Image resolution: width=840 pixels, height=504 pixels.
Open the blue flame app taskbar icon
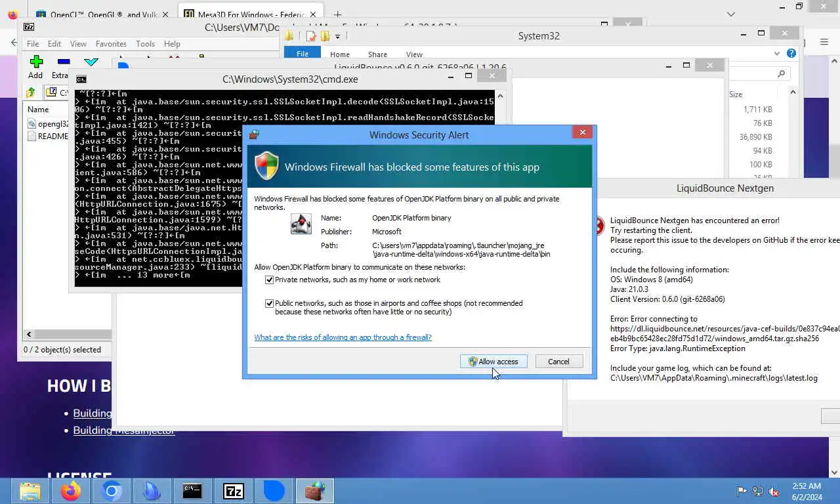point(152,491)
